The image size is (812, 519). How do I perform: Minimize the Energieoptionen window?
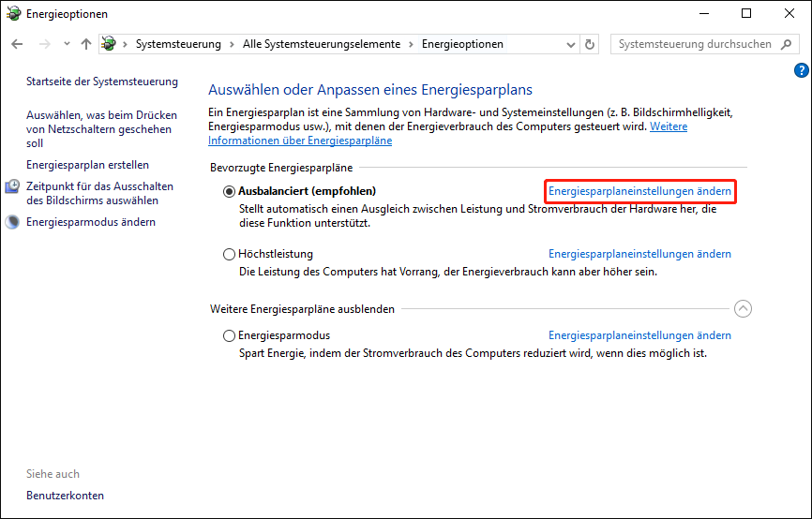coord(704,13)
